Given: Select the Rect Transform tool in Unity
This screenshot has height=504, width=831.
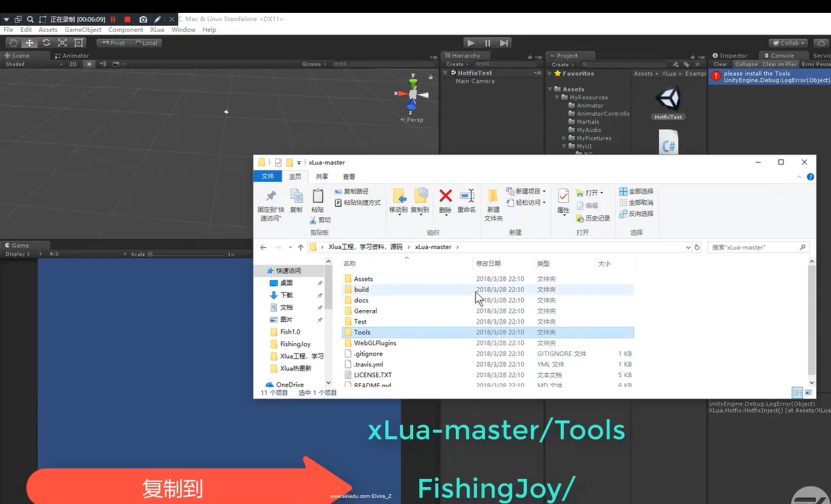Looking at the screenshot, I should pyautogui.click(x=79, y=43).
